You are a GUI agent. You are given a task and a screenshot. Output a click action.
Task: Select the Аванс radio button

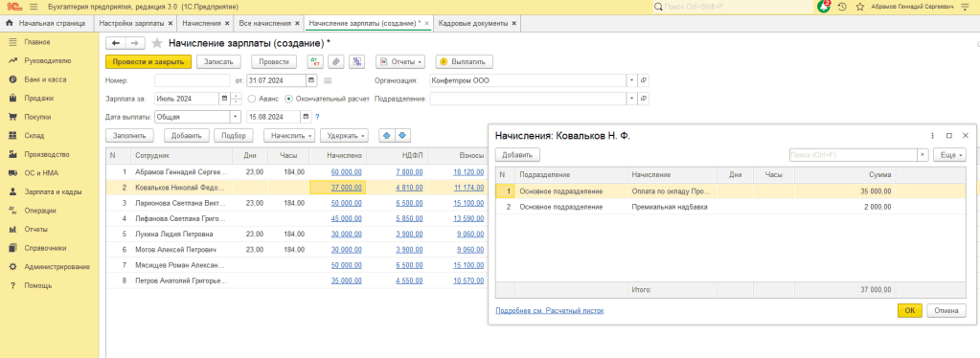[252, 99]
